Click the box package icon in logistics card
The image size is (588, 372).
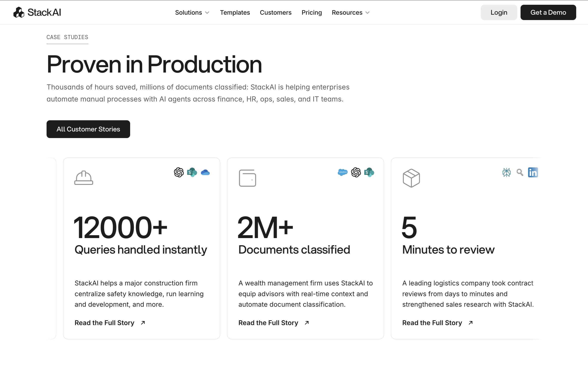click(x=411, y=178)
